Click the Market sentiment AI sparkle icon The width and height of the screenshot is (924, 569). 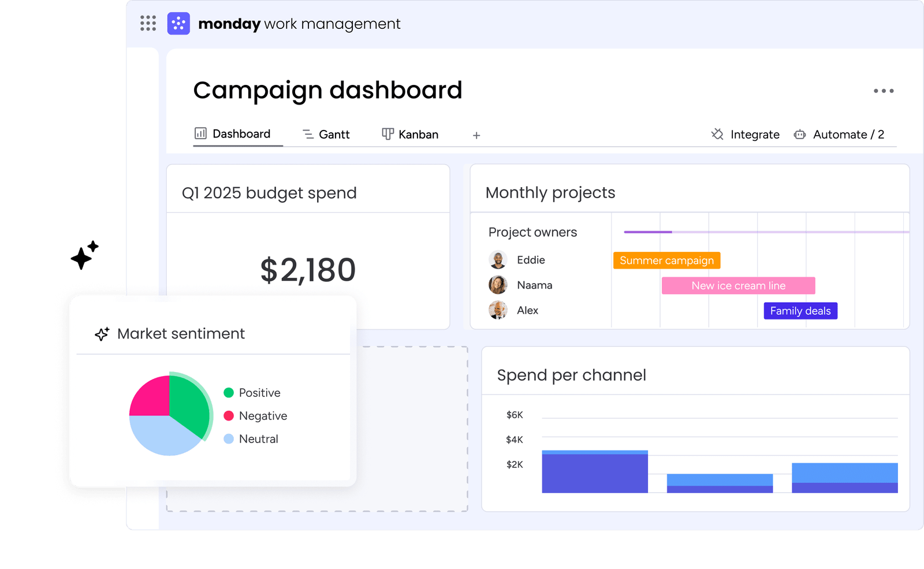[x=102, y=334]
